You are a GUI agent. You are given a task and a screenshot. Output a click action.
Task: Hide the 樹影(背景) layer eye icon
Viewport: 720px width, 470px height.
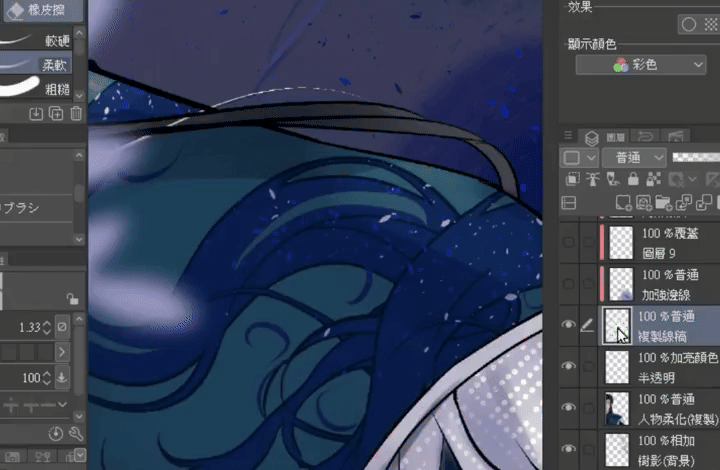pyautogui.click(x=568, y=448)
